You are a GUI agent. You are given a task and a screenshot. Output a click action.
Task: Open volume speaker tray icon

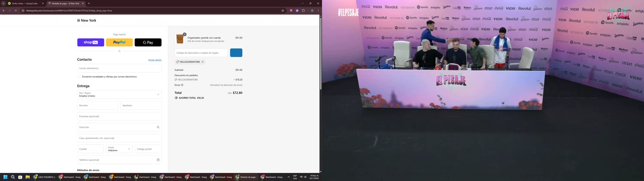305,177
